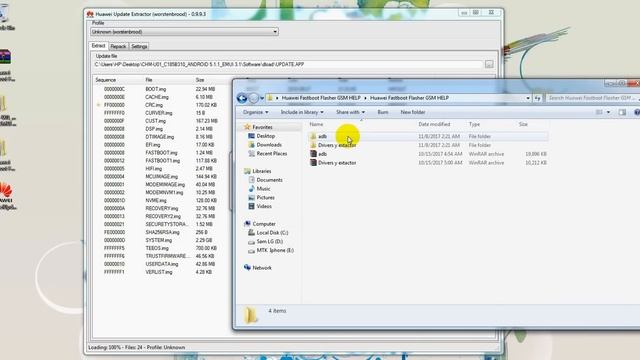
Task: Select the adb File folder row
Action: (428, 136)
